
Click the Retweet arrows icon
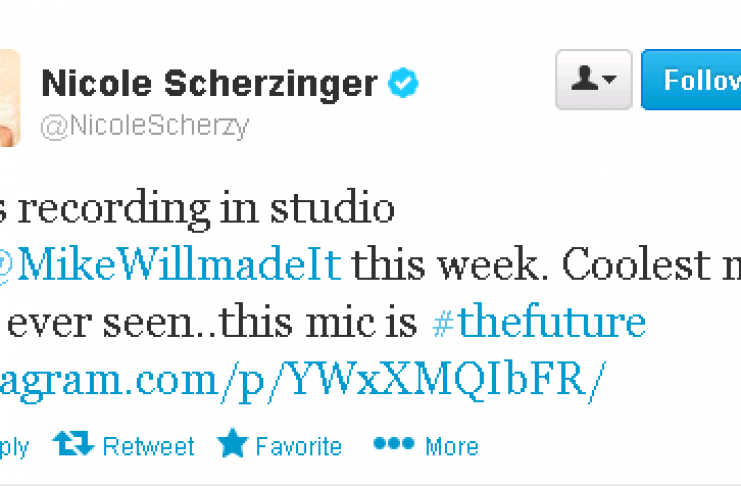coord(72,444)
